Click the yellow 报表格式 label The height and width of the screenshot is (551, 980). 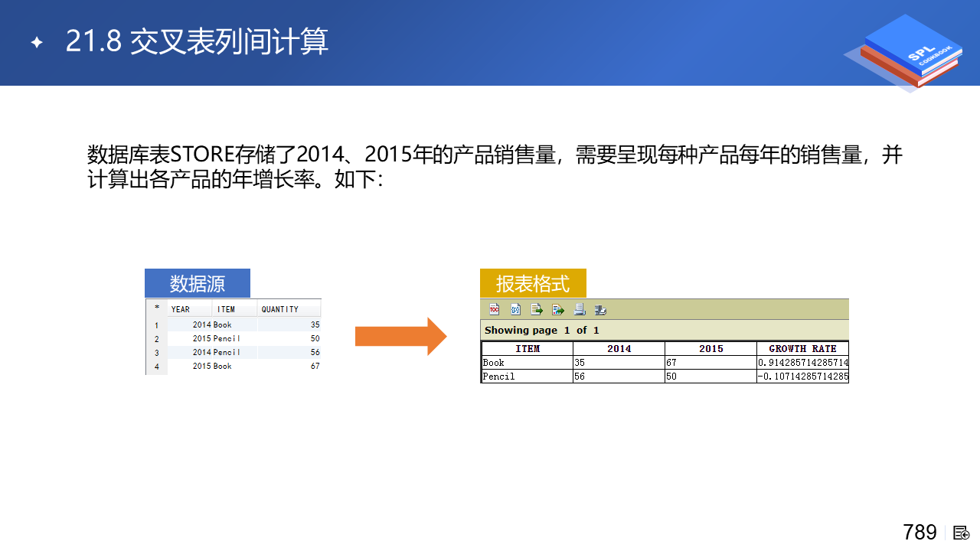[x=533, y=283]
